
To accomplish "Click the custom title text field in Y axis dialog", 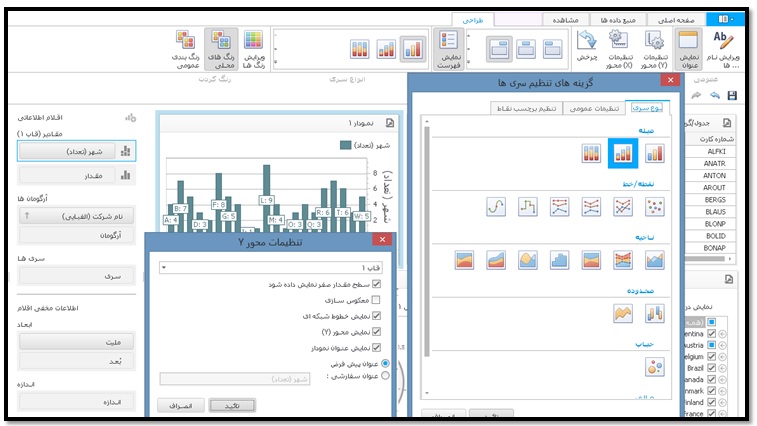I will (x=235, y=379).
